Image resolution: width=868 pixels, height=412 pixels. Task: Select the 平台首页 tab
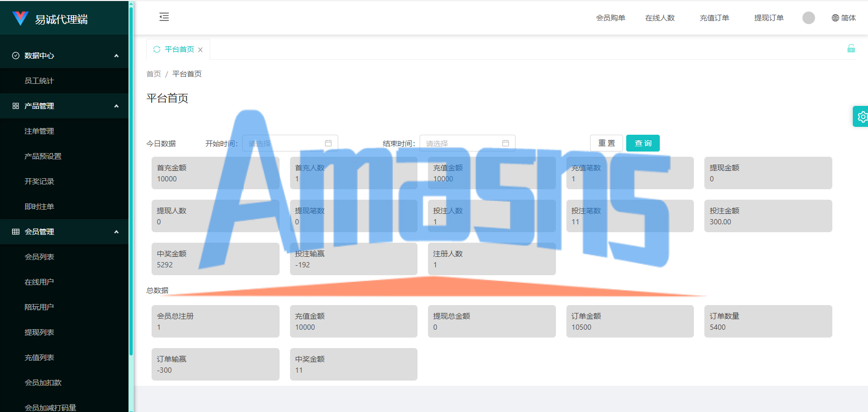pyautogui.click(x=178, y=49)
